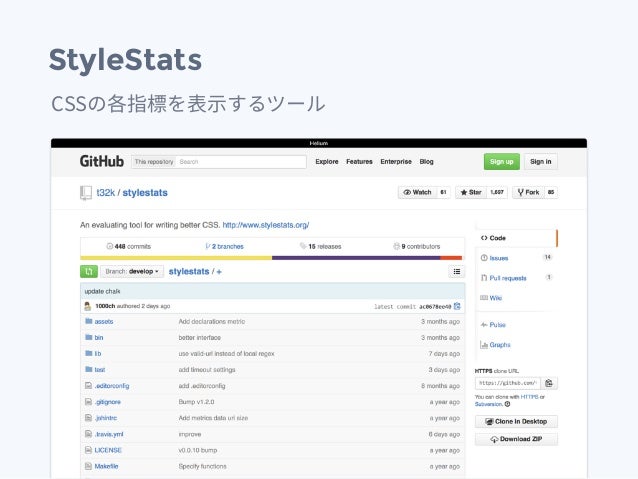This screenshot has width=638, height=479.
Task: Click the purple language bar segment
Action: point(356,258)
